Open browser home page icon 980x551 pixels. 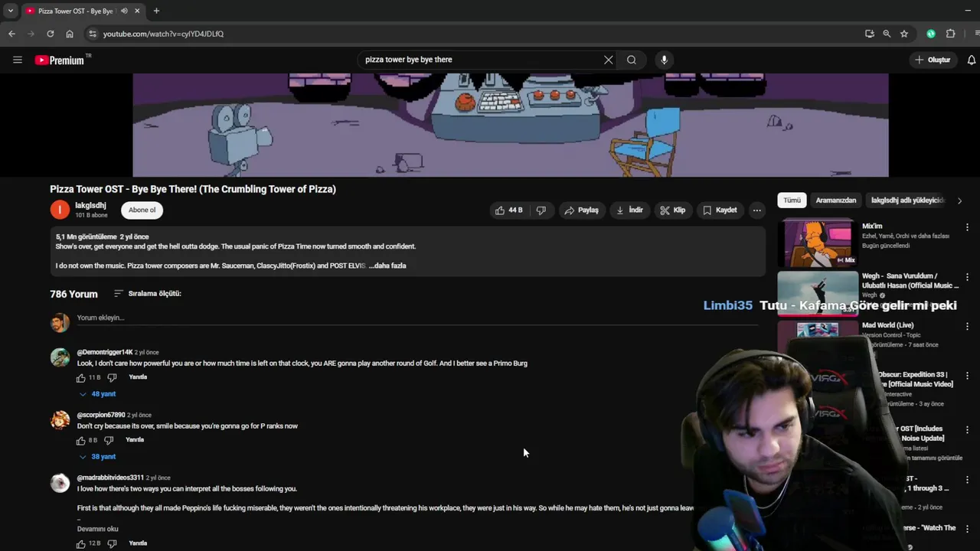[x=70, y=34]
